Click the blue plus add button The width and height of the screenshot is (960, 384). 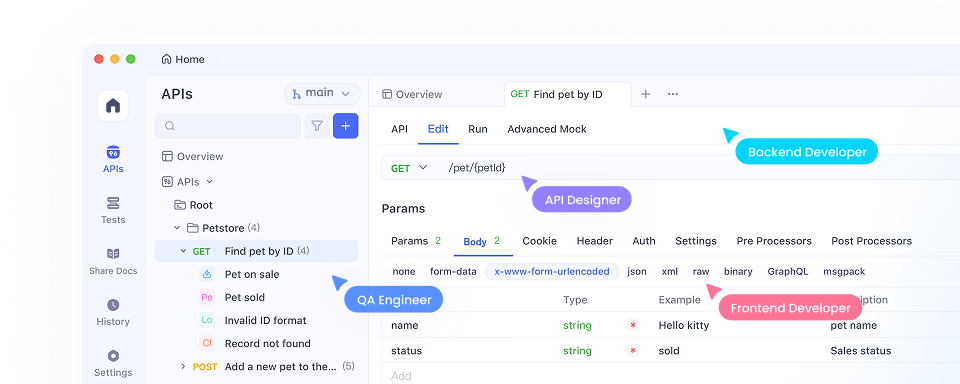pos(345,126)
